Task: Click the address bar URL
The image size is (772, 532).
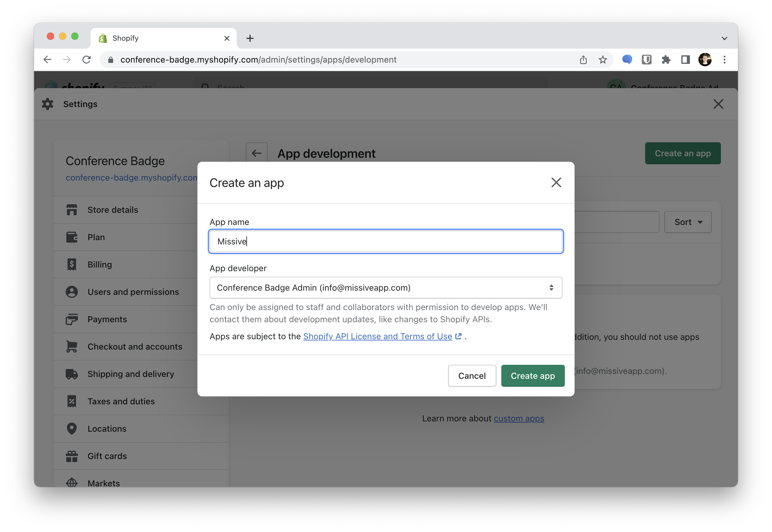Action: (259, 60)
